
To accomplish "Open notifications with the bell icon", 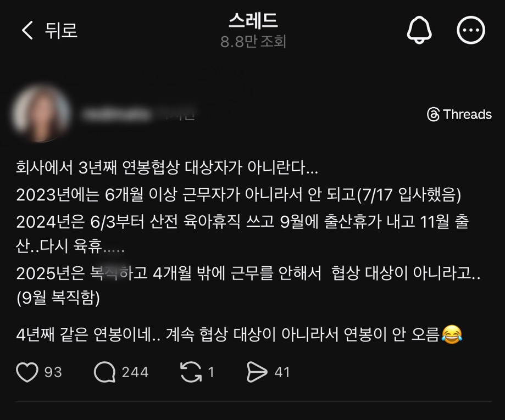I will [x=419, y=30].
